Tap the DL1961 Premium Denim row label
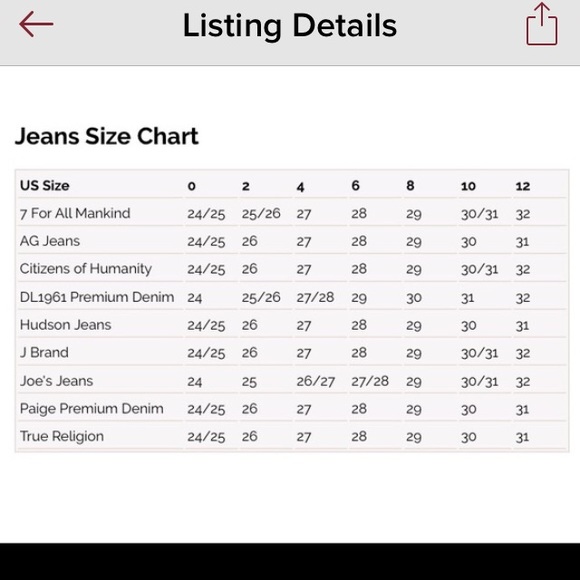This screenshot has height=580, width=580. [x=97, y=297]
